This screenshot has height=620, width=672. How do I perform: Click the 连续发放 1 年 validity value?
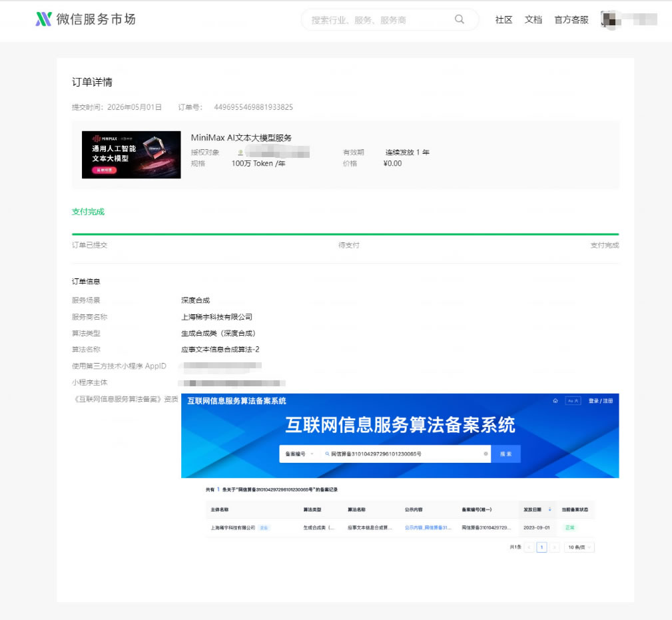407,152
